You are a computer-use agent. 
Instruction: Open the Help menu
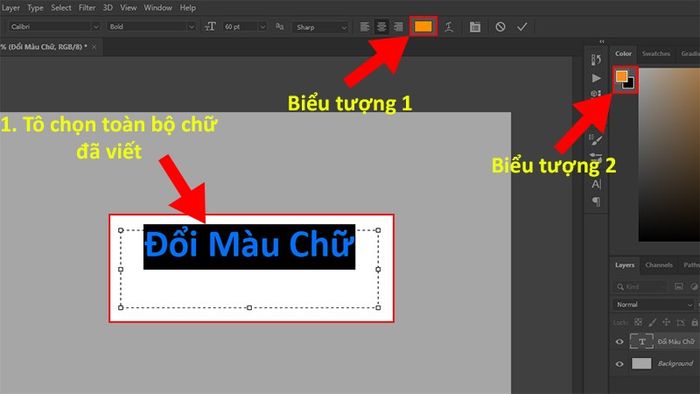click(x=188, y=8)
